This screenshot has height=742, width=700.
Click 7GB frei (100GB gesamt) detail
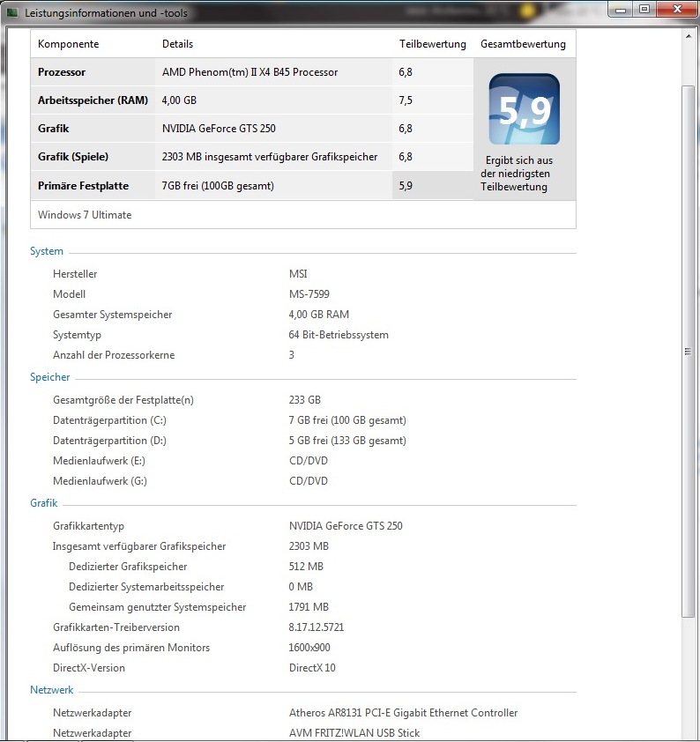point(218,186)
